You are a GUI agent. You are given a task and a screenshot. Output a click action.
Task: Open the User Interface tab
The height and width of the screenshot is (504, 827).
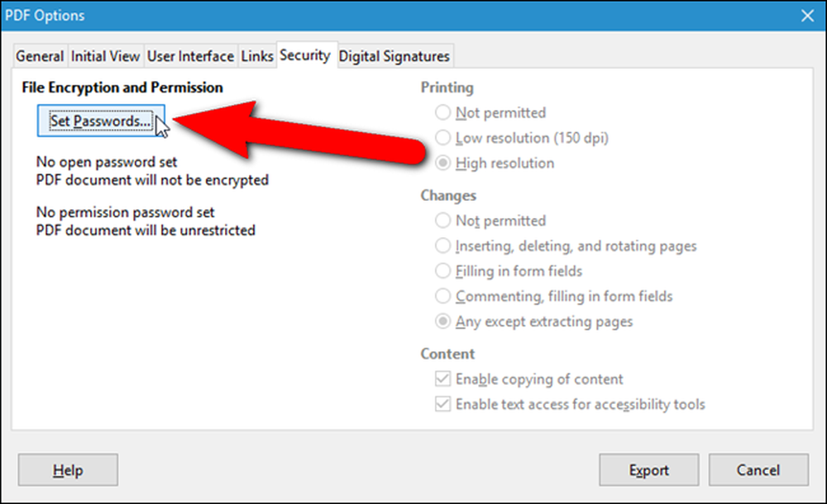pos(190,56)
